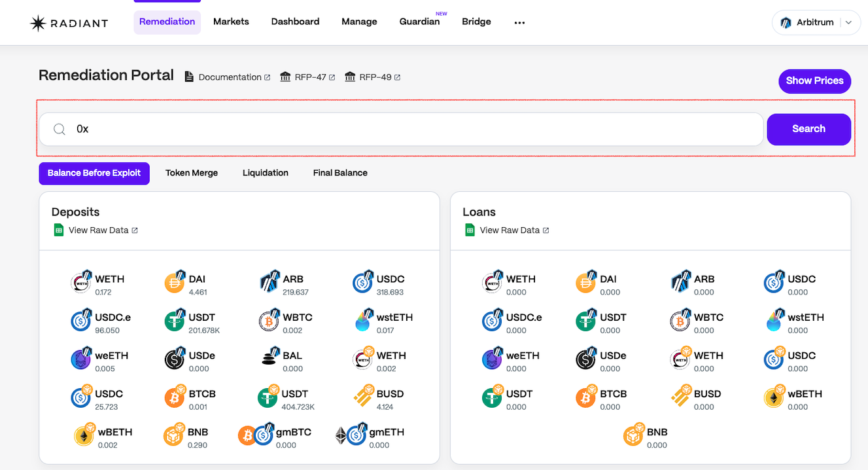Expand the three-dots more menu

pyautogui.click(x=519, y=22)
